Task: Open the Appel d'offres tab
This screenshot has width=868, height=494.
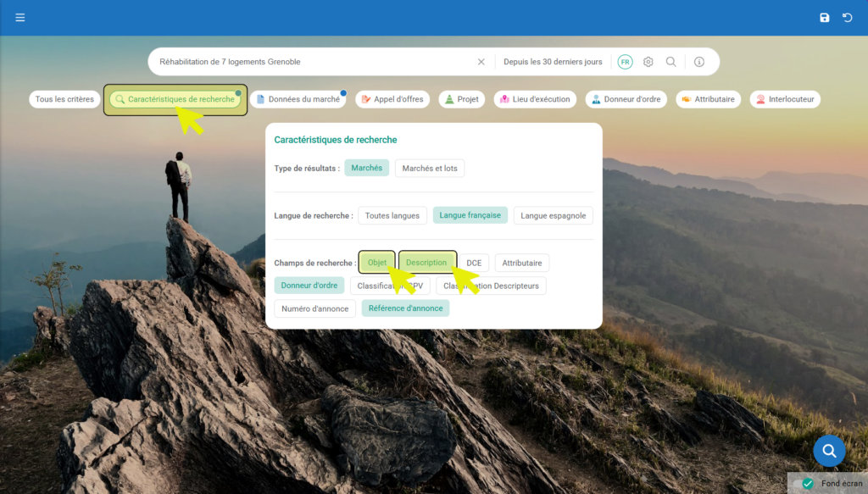Action: point(392,99)
